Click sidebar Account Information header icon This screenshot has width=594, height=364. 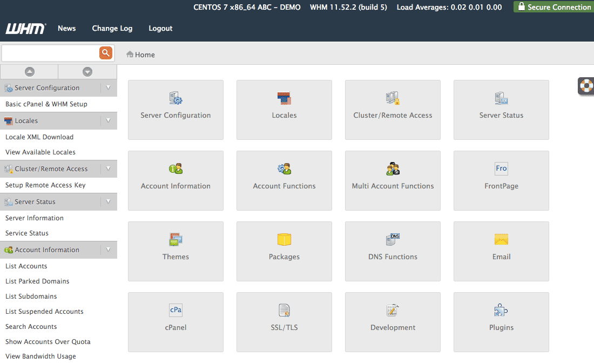tap(8, 250)
